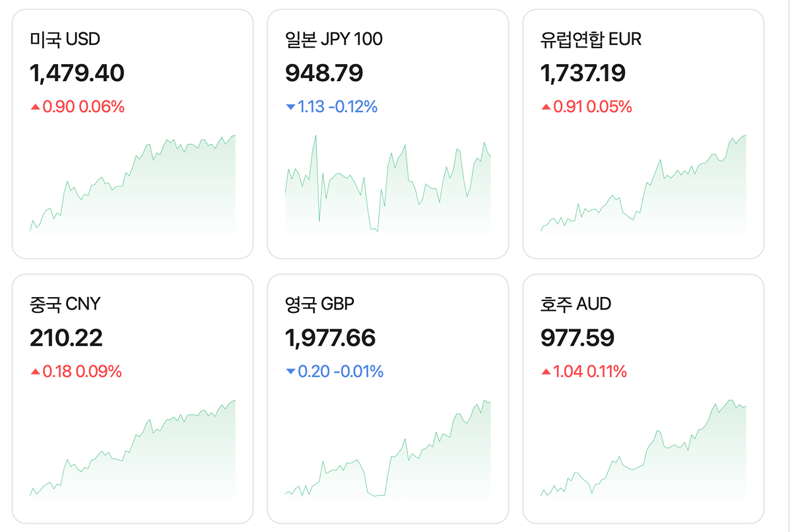Click the red up arrow on AUD
792x532 pixels.
pyautogui.click(x=546, y=372)
